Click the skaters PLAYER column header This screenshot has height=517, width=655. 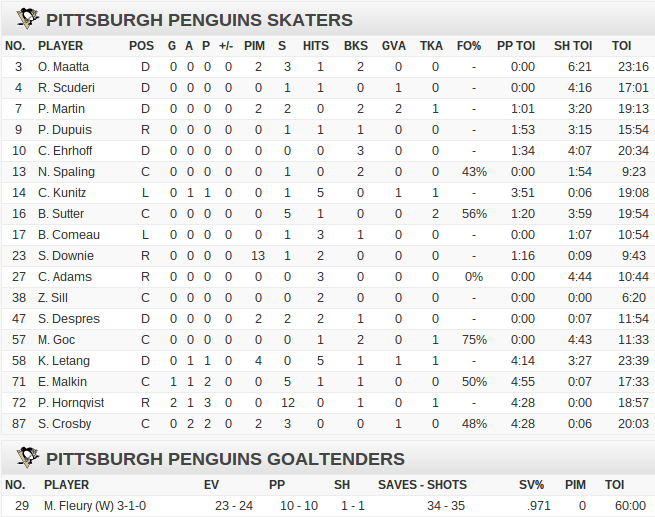(x=61, y=46)
